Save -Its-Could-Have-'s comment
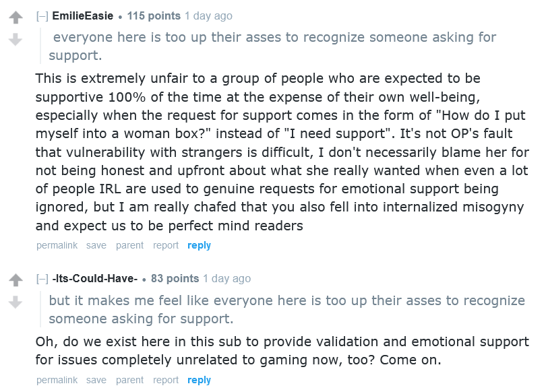The height and width of the screenshot is (392, 546). tap(96, 381)
